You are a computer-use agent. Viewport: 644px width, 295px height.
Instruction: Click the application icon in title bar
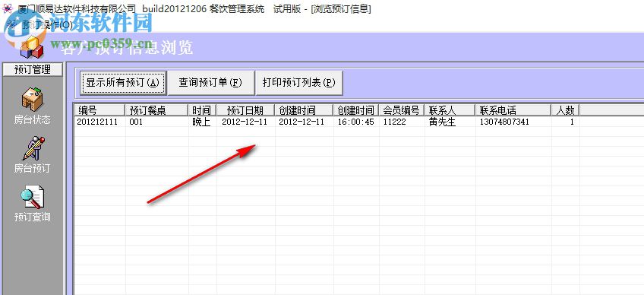[x=7, y=8]
